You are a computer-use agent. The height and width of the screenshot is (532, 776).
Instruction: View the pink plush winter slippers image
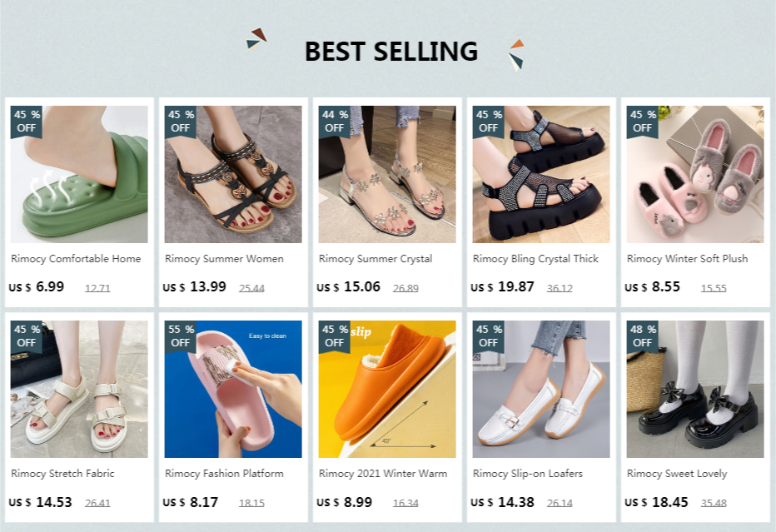click(x=695, y=175)
